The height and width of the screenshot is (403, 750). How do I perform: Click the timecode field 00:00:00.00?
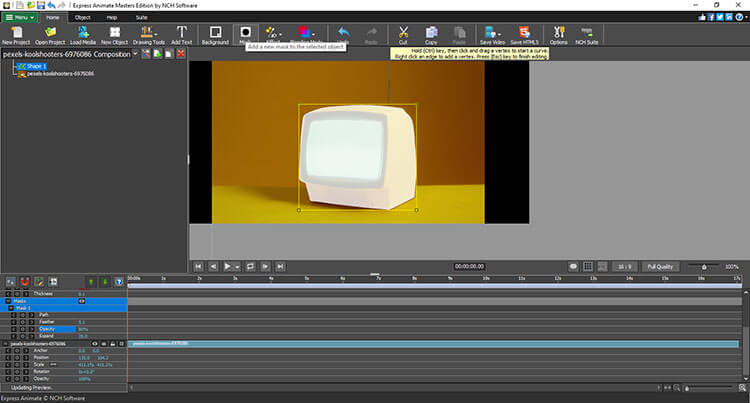coord(469,267)
